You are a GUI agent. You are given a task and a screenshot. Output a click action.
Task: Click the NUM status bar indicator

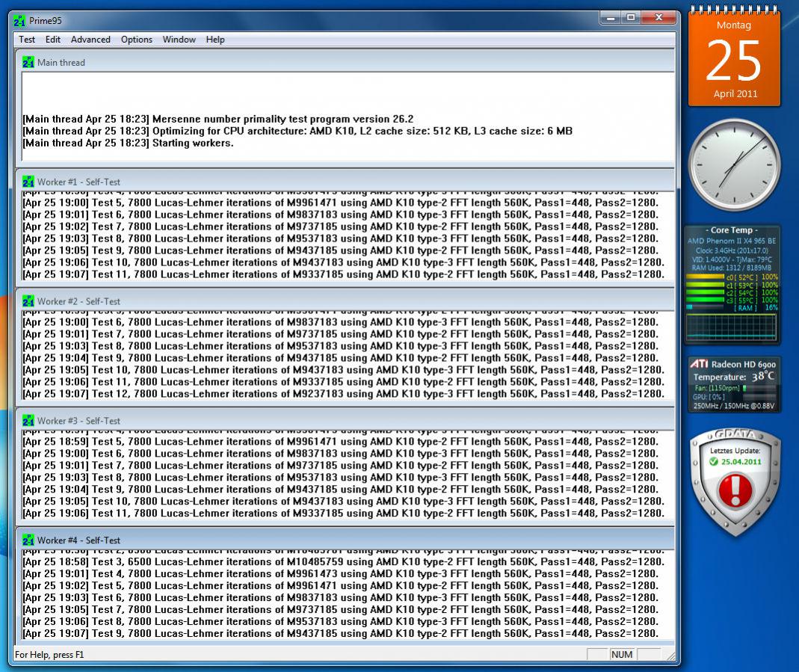(x=622, y=655)
